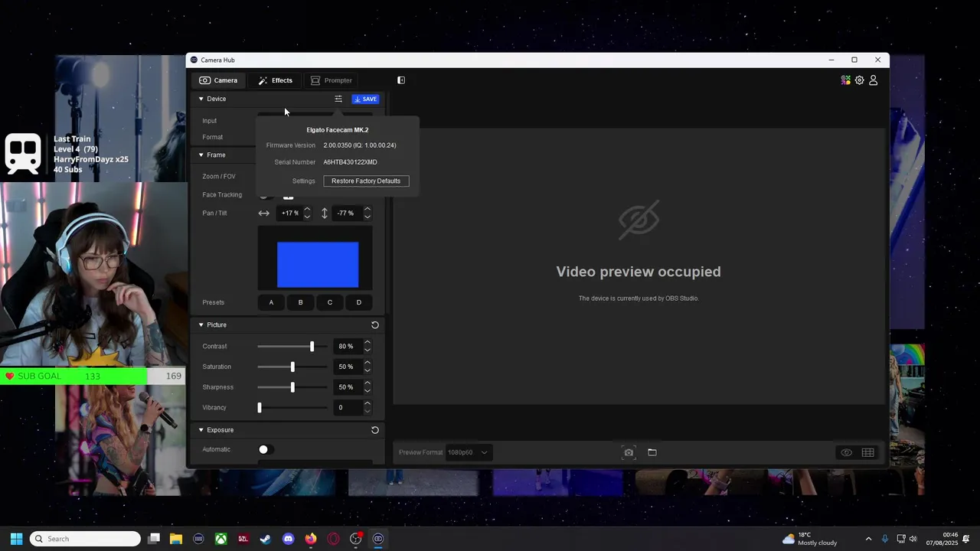The width and height of the screenshot is (980, 551).
Task: Click the vertical tilt arrows icon
Action: (x=325, y=214)
